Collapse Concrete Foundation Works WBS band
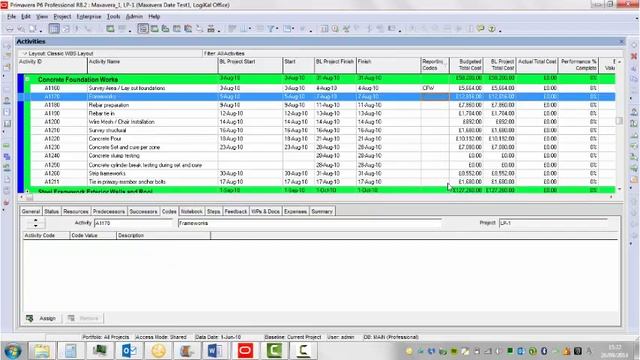The width and height of the screenshot is (640, 360). pyautogui.click(x=27, y=79)
